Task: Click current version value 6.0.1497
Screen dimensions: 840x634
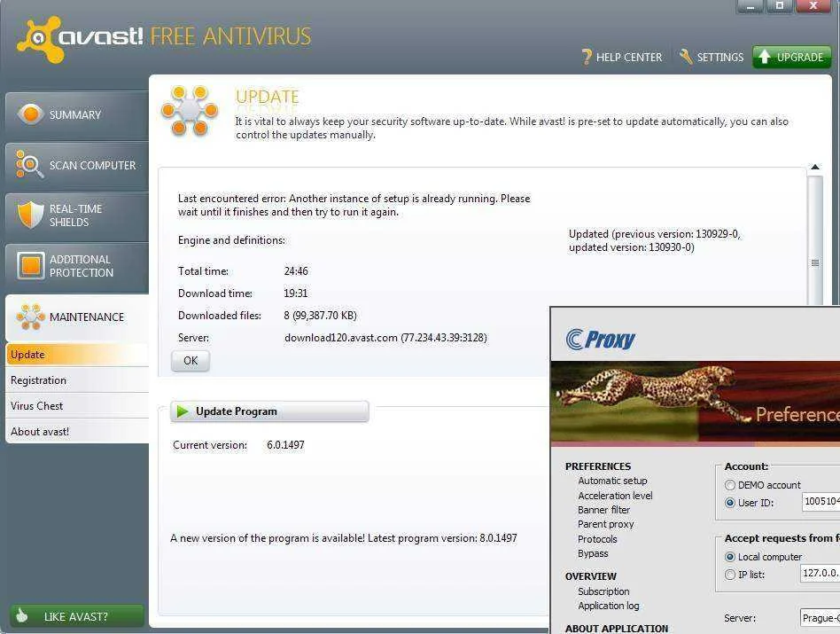Action: coord(285,445)
